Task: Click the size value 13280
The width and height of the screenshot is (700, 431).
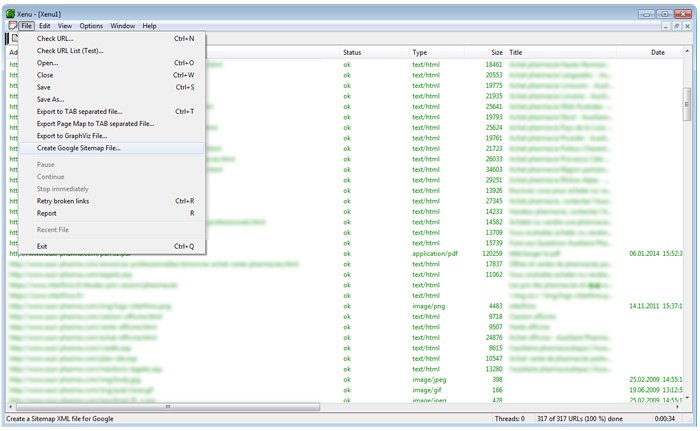Action: 494,369
